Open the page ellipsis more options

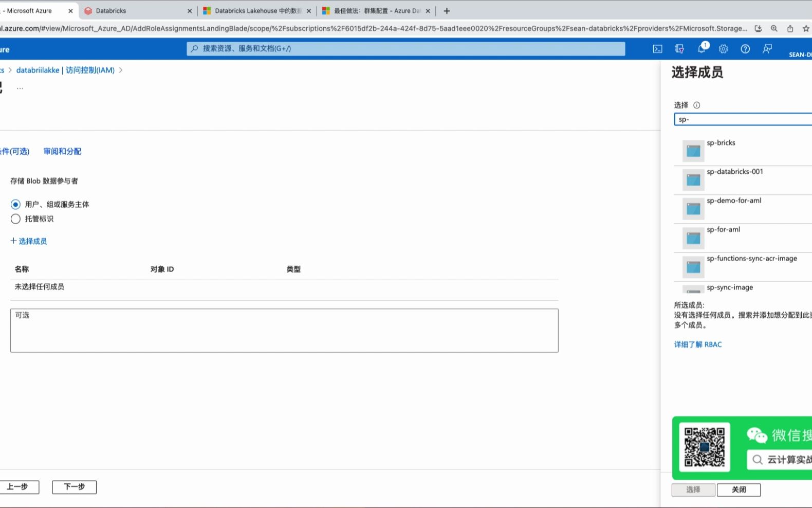pyautogui.click(x=20, y=88)
